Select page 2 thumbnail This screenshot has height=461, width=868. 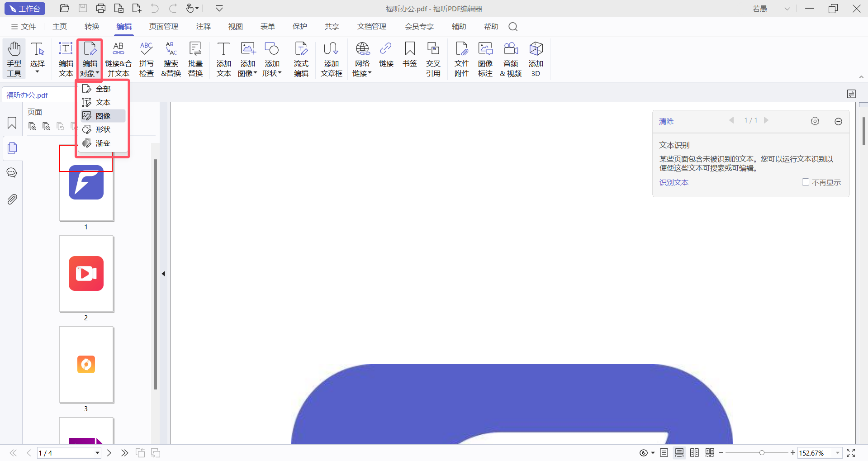pyautogui.click(x=86, y=274)
